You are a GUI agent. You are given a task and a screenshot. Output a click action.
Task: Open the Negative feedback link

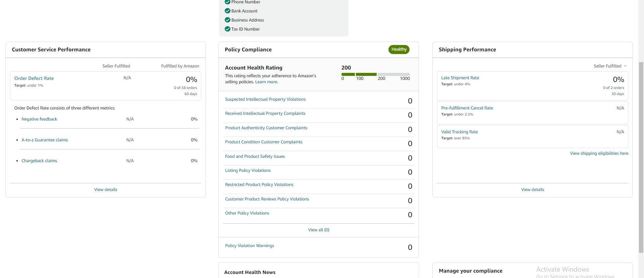pos(39,119)
